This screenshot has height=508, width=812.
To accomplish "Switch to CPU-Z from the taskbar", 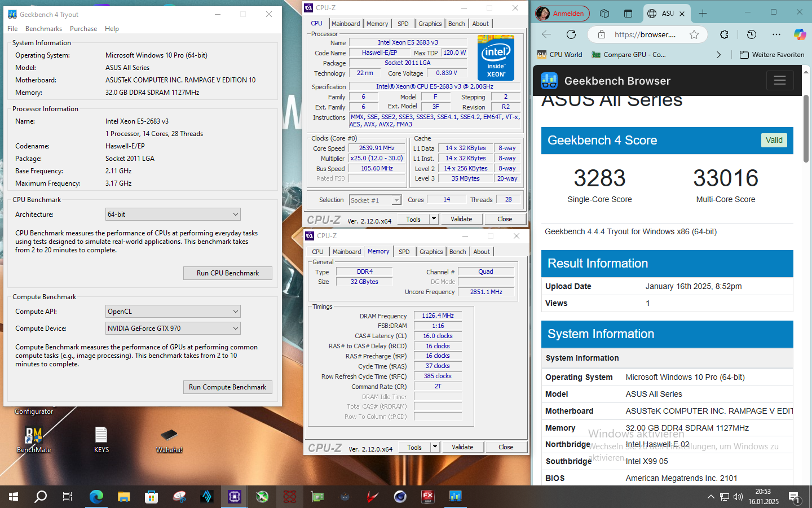I will point(235,497).
